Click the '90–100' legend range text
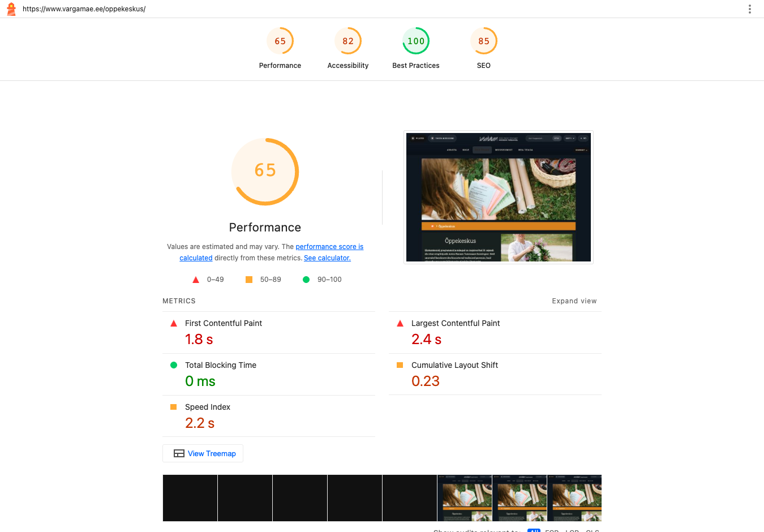Image resolution: width=764 pixels, height=532 pixels. (x=329, y=280)
